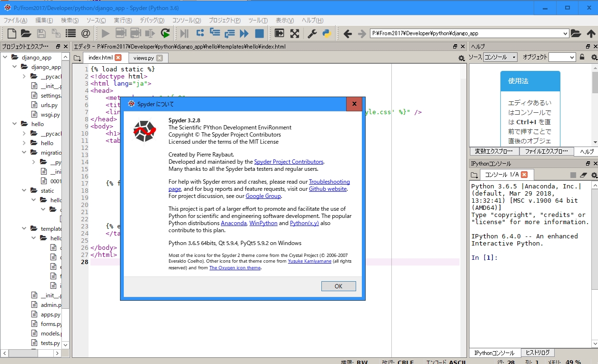
Task: Go to parent directory up arrow
Action: click(591, 33)
